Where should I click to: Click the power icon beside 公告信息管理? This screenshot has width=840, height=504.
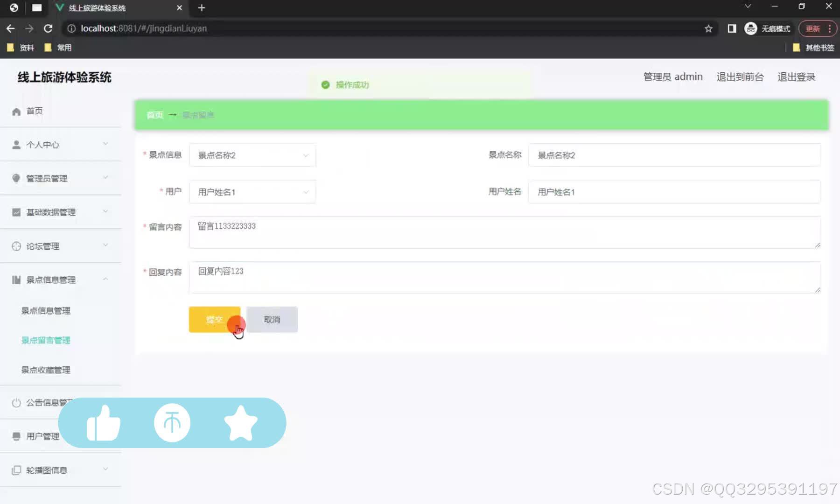pyautogui.click(x=16, y=402)
